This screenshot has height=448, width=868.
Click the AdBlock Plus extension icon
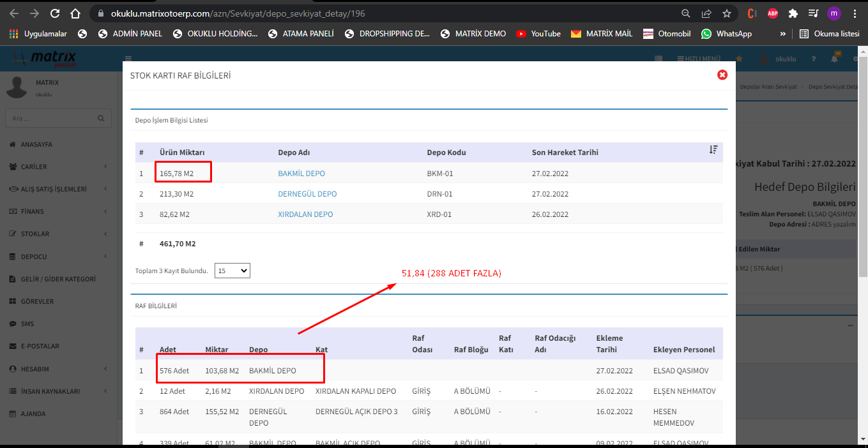tap(773, 13)
